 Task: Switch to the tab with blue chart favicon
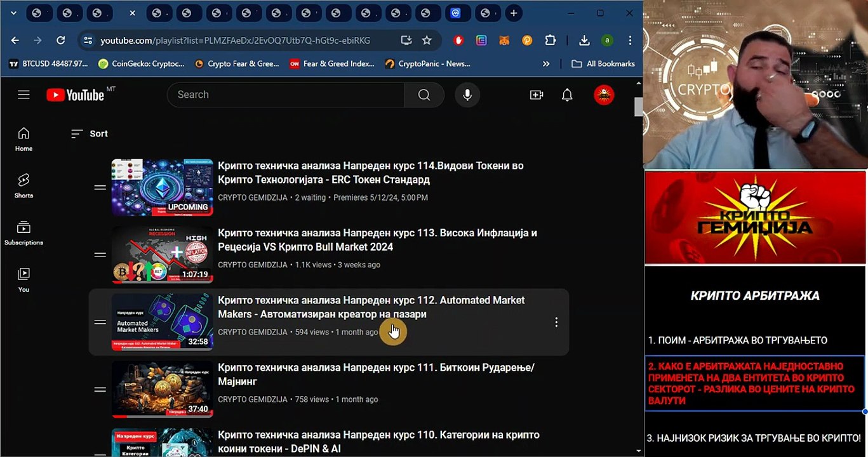455,13
